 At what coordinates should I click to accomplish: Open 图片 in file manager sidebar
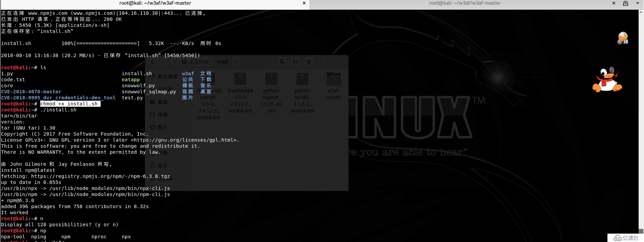159,128
